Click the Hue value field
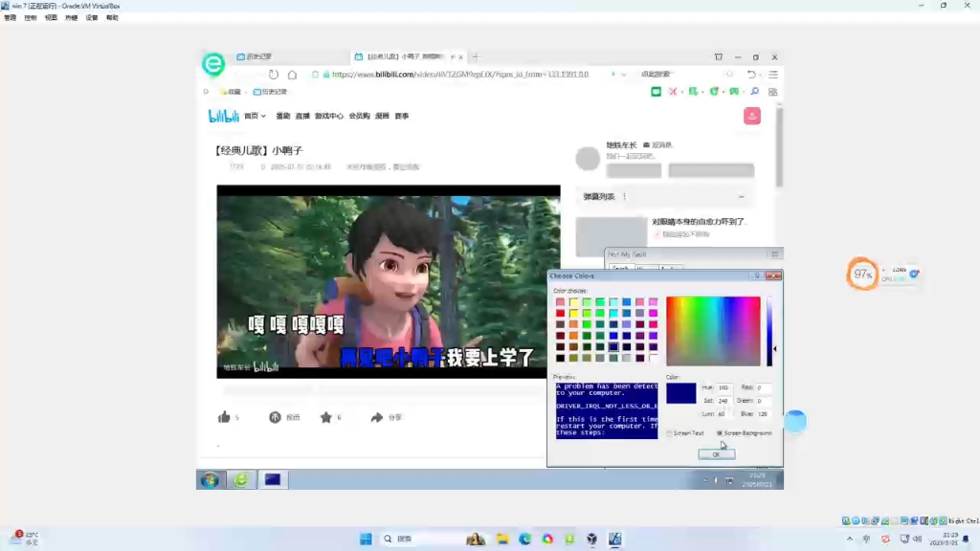This screenshot has width=980, height=551. click(x=724, y=388)
